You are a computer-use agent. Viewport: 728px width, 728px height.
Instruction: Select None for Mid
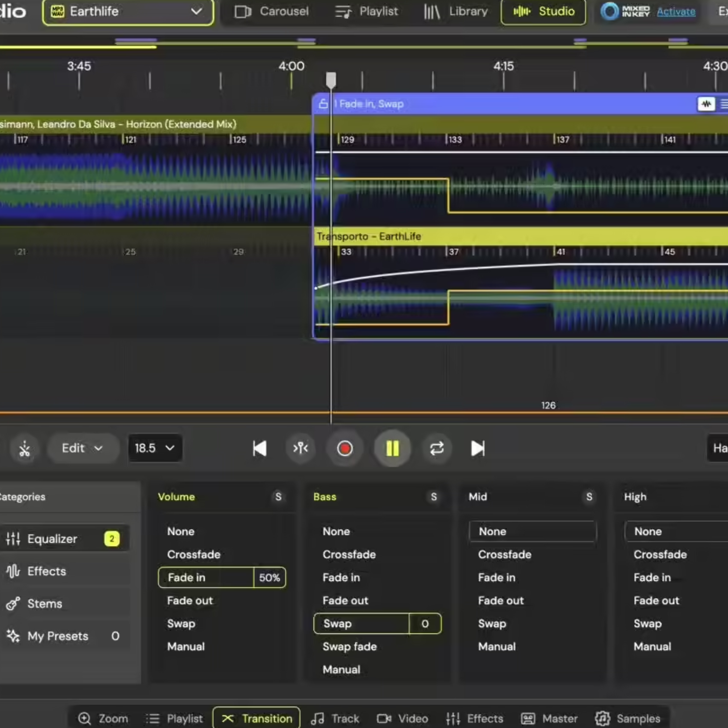click(533, 531)
